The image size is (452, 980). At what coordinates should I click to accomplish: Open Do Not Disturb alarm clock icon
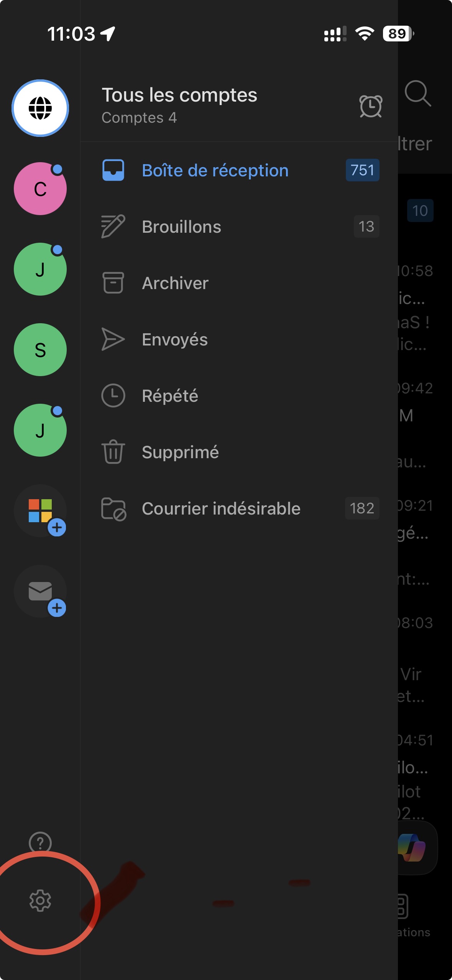pyautogui.click(x=371, y=106)
